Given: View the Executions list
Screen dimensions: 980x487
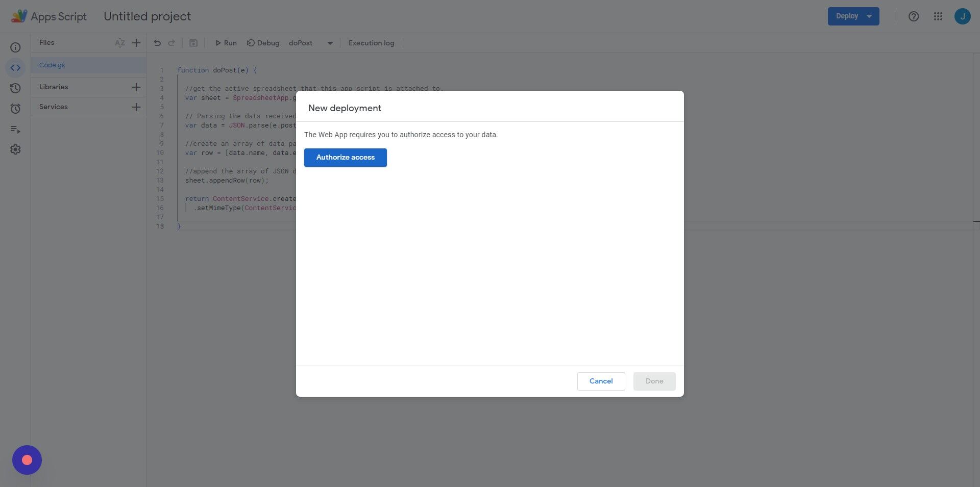Looking at the screenshot, I should click(15, 130).
